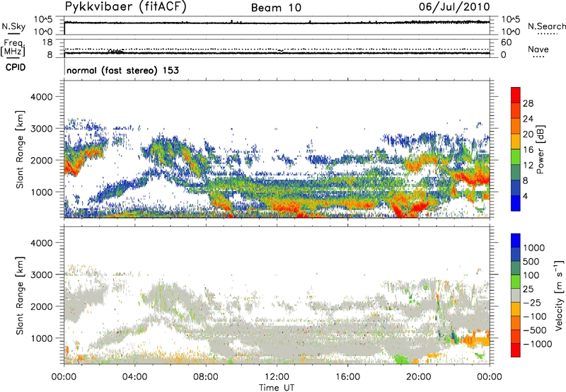
Task: Click the "1000" velocity colorbar tick label
Action: pyautogui.click(x=534, y=248)
